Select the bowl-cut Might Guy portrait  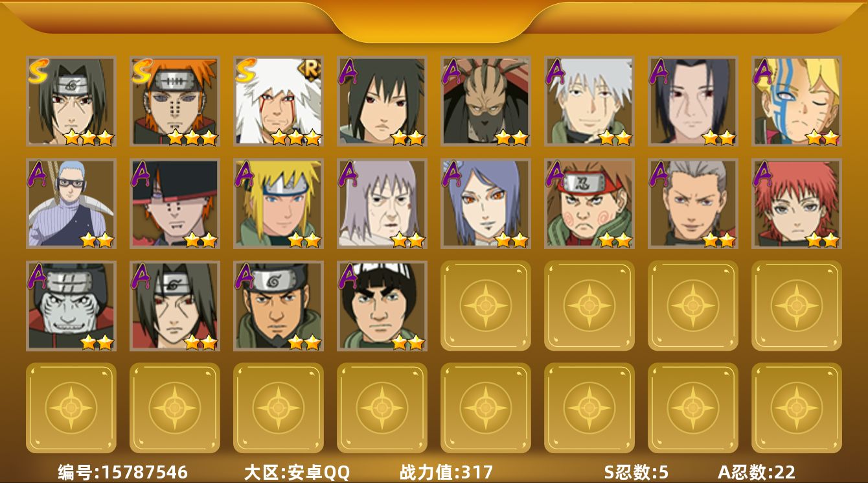pyautogui.click(x=382, y=306)
